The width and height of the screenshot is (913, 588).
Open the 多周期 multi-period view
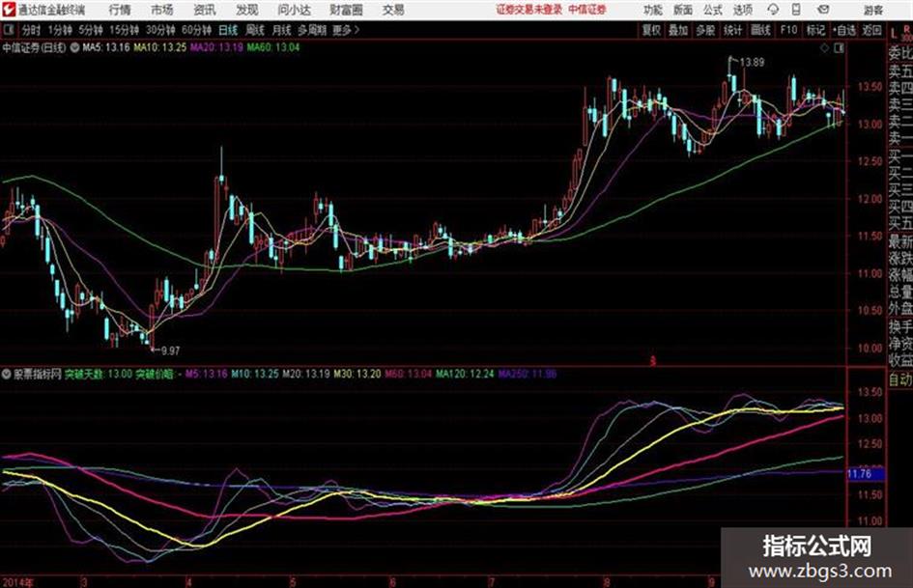pyautogui.click(x=312, y=30)
